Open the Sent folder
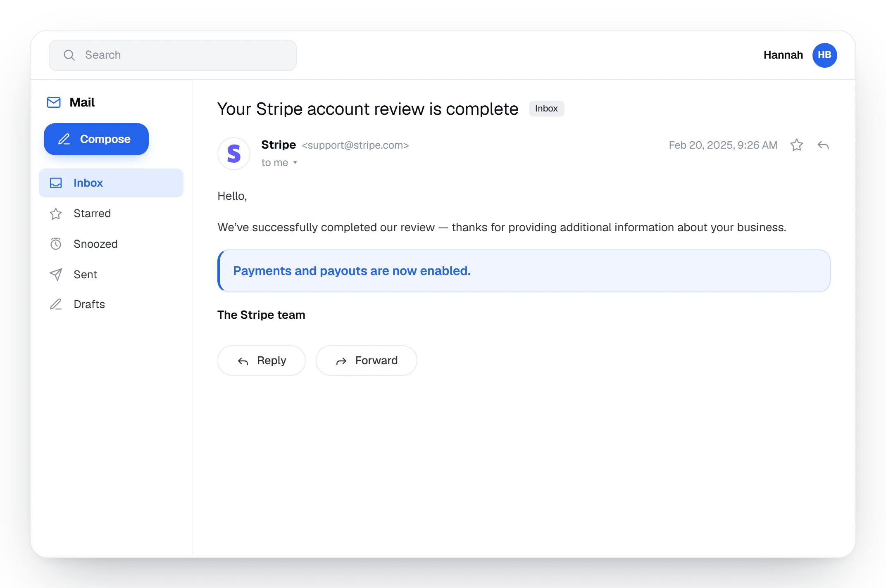The image size is (886, 588). click(111, 275)
